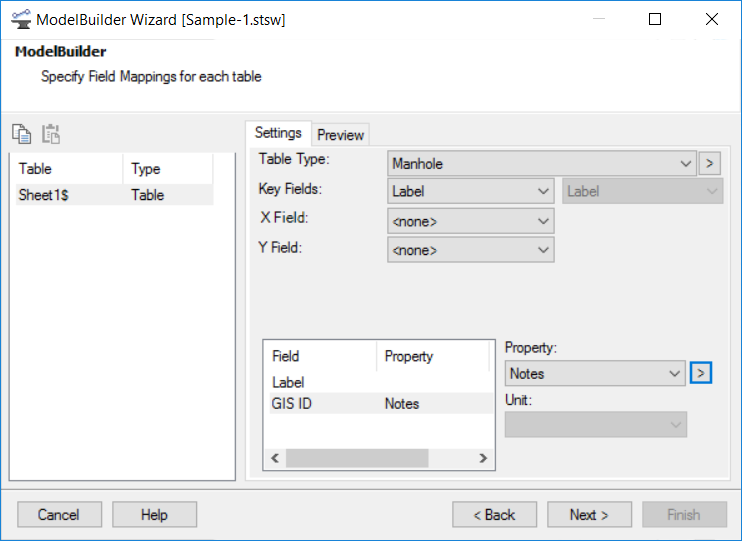Viewport: 742px width, 541px height.
Task: Maximize the ModelBuilder Wizard window
Action: click(x=655, y=19)
